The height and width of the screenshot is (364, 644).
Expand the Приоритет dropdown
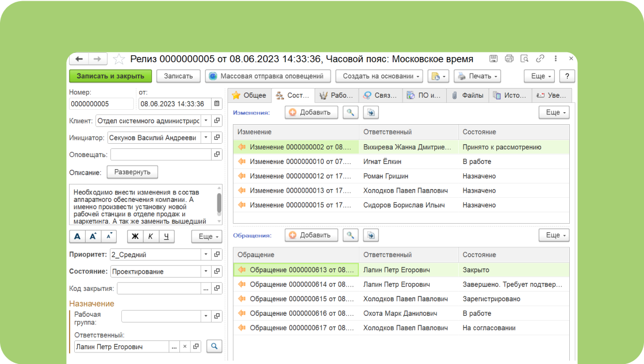pyautogui.click(x=206, y=254)
